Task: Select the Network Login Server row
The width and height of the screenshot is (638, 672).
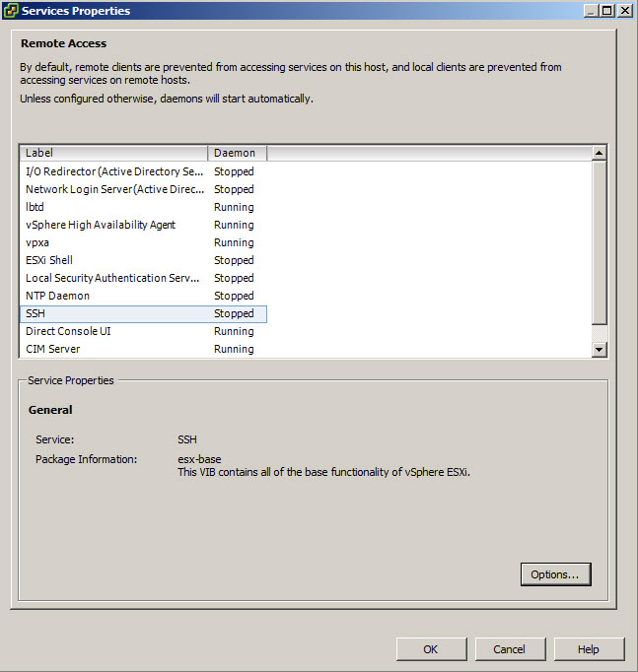Action: [113, 189]
